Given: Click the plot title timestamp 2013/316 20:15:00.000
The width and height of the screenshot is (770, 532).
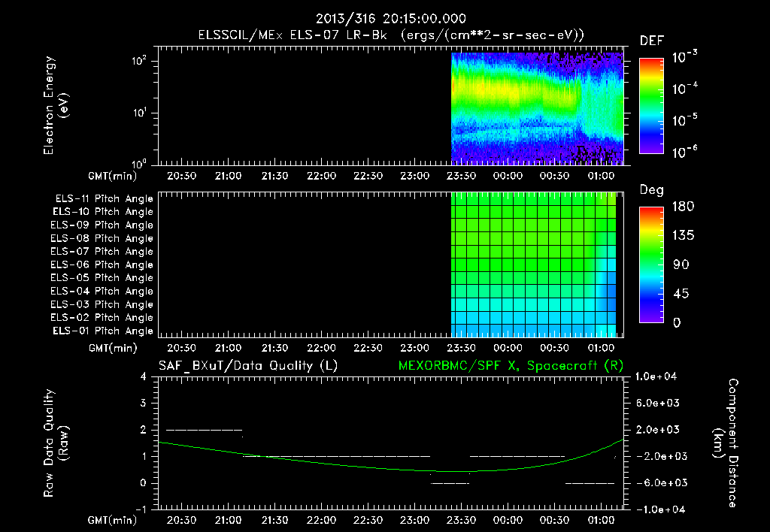Looking at the screenshot, I should click(x=390, y=19).
